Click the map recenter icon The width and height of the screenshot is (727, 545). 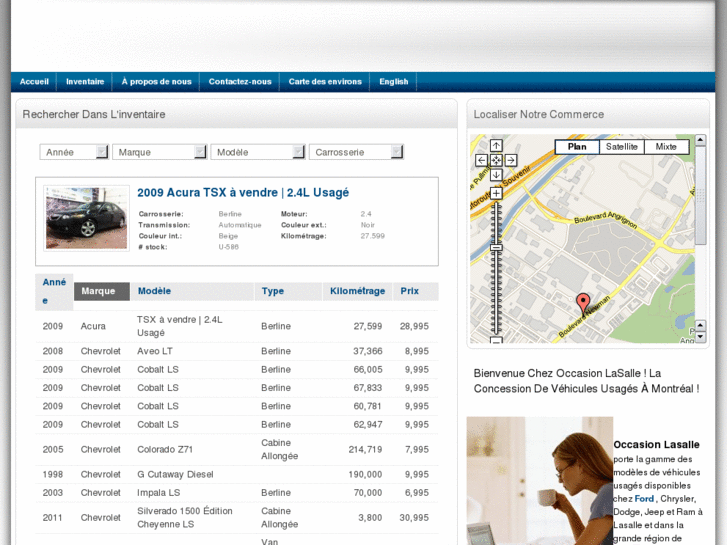496,160
